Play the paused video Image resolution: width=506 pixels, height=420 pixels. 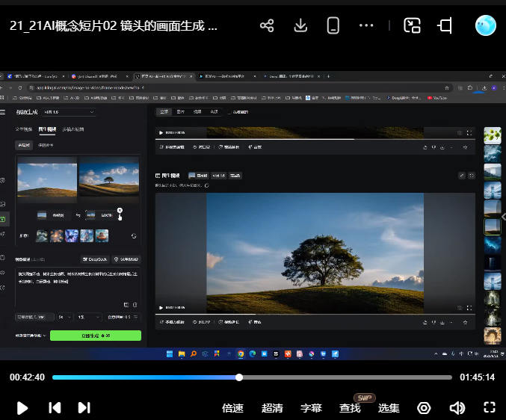[22, 407]
